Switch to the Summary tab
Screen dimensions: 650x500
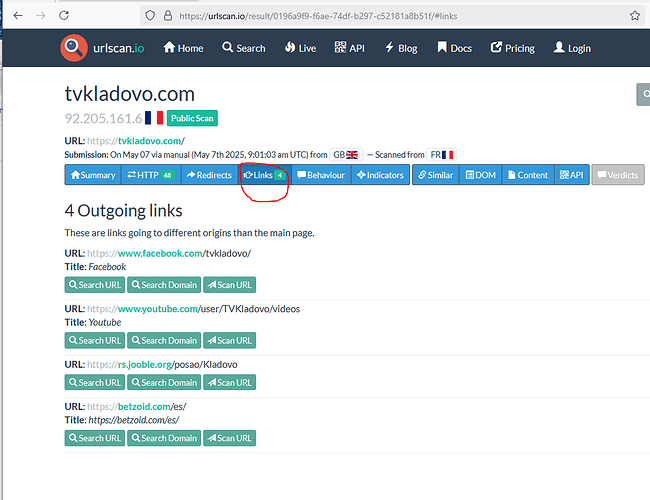tap(93, 175)
